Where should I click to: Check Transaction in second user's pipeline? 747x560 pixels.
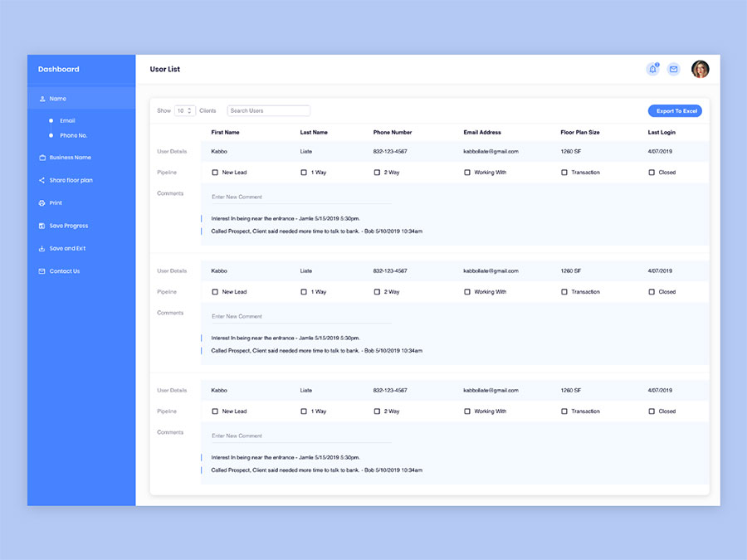coord(564,292)
